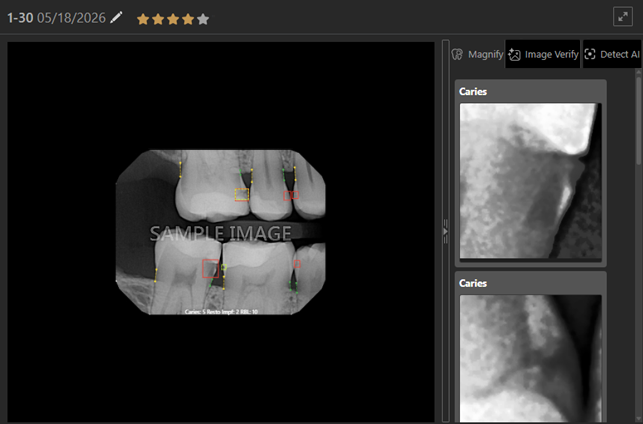The width and height of the screenshot is (643, 424).
Task: Click the sparkle image icon on Image Verify
Action: click(x=514, y=54)
